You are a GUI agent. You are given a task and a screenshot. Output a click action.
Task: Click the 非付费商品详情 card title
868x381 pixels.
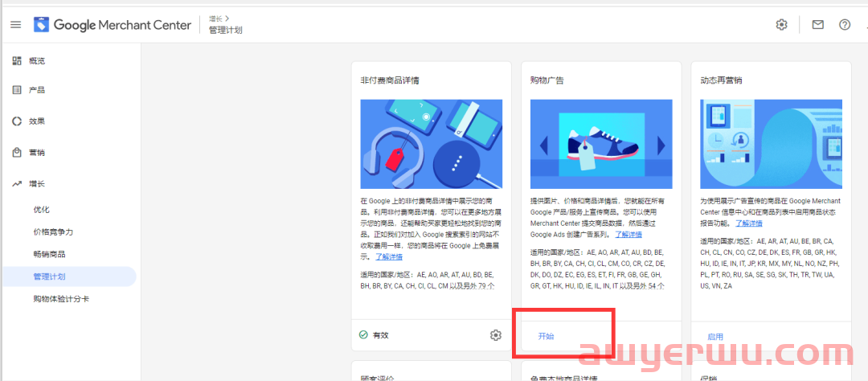tap(390, 80)
